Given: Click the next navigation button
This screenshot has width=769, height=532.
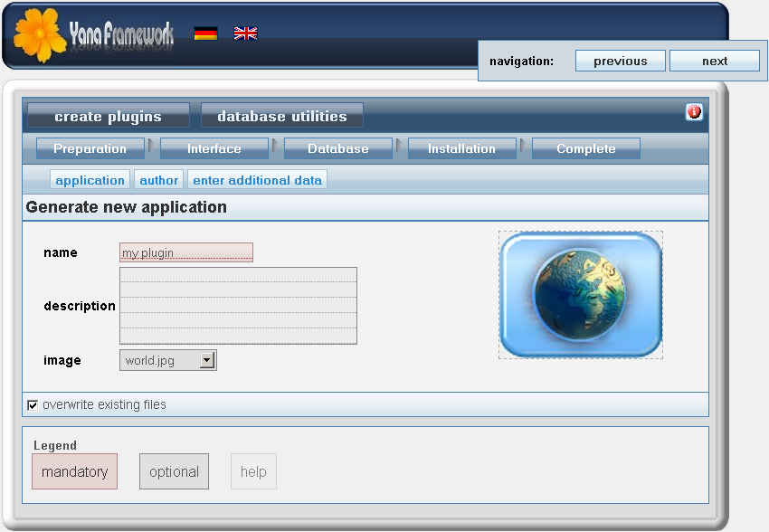Looking at the screenshot, I should pos(715,61).
